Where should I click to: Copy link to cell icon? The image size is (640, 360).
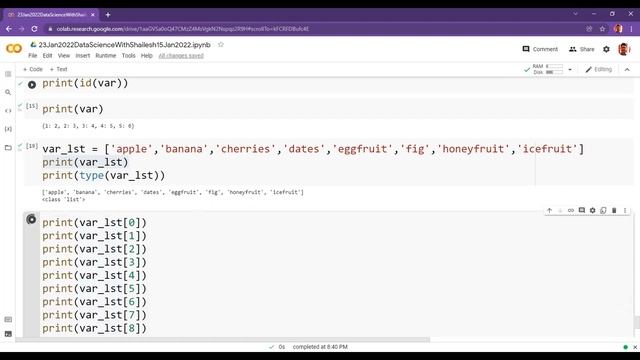point(571,210)
